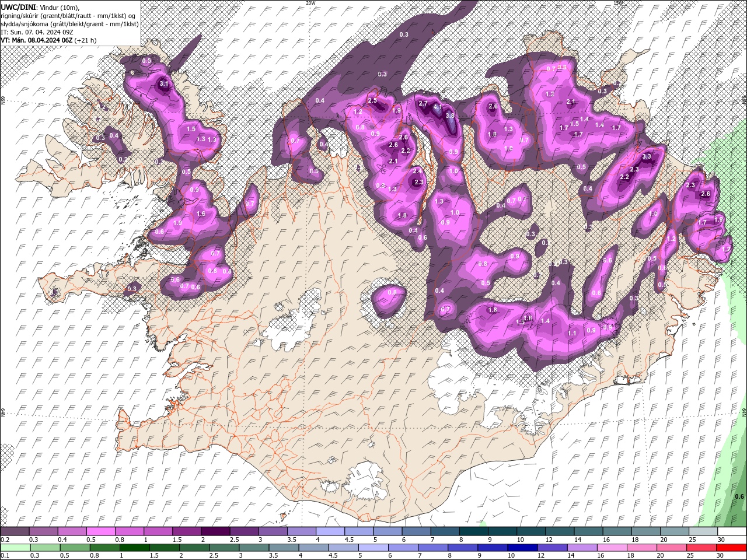This screenshot has width=747, height=560.
Task: Select the bright red lower swatch after 30
Action: coord(731,548)
